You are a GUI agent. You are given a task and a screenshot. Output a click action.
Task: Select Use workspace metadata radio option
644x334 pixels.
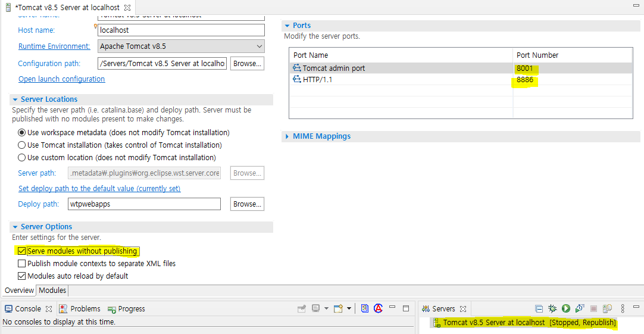(x=22, y=133)
